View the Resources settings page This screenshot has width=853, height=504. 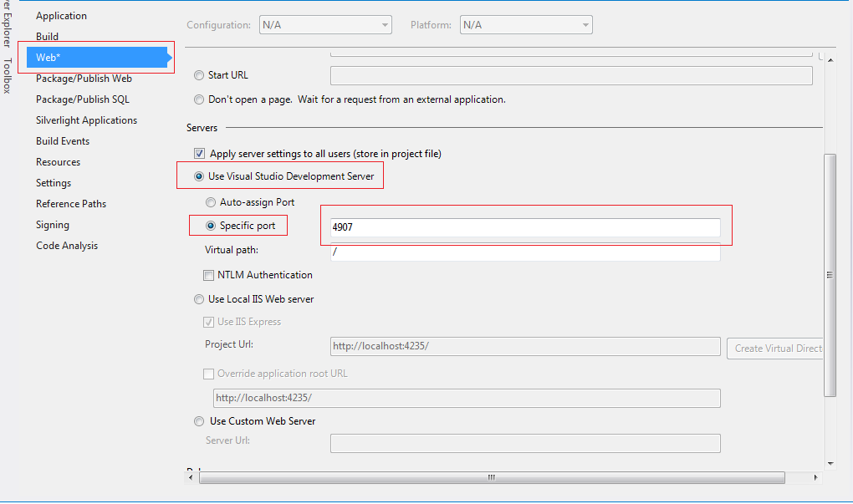[x=58, y=161]
